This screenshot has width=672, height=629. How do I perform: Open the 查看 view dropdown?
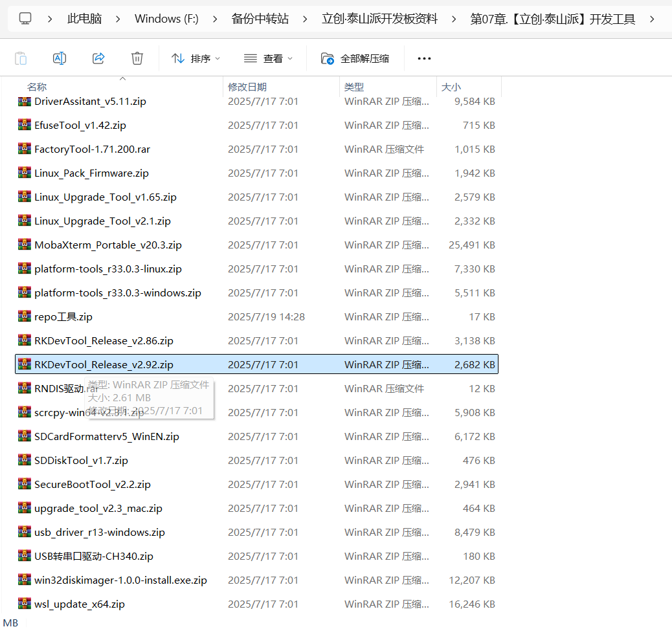point(268,58)
